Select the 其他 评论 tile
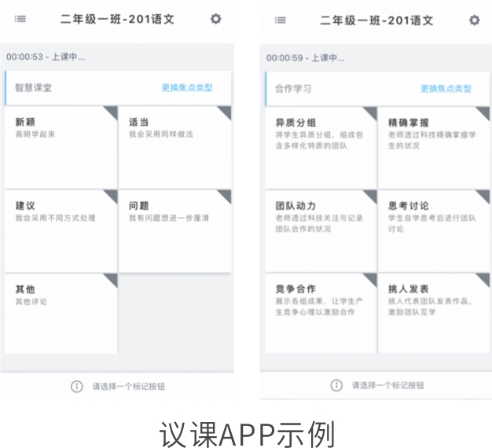492x448 pixels. [61, 313]
